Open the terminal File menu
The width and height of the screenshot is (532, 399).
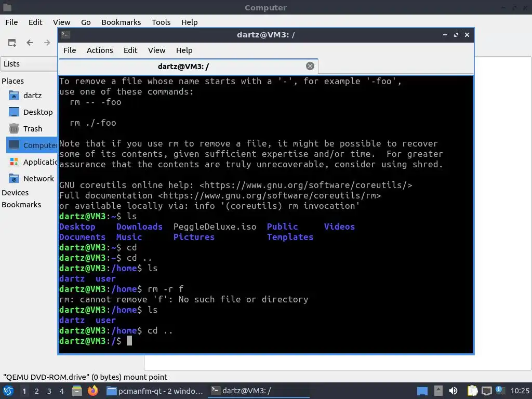[70, 50]
